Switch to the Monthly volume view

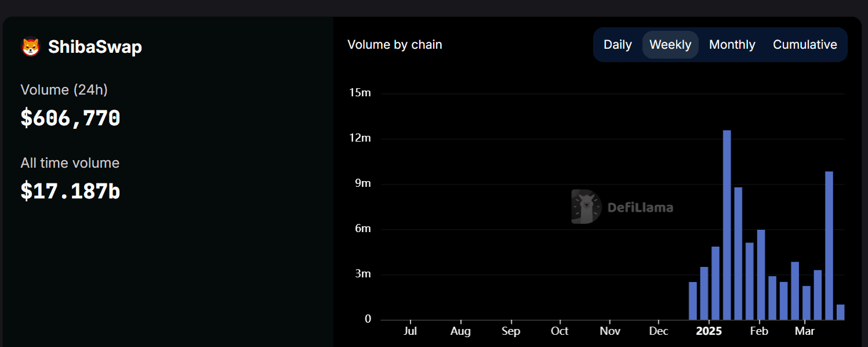(732, 44)
